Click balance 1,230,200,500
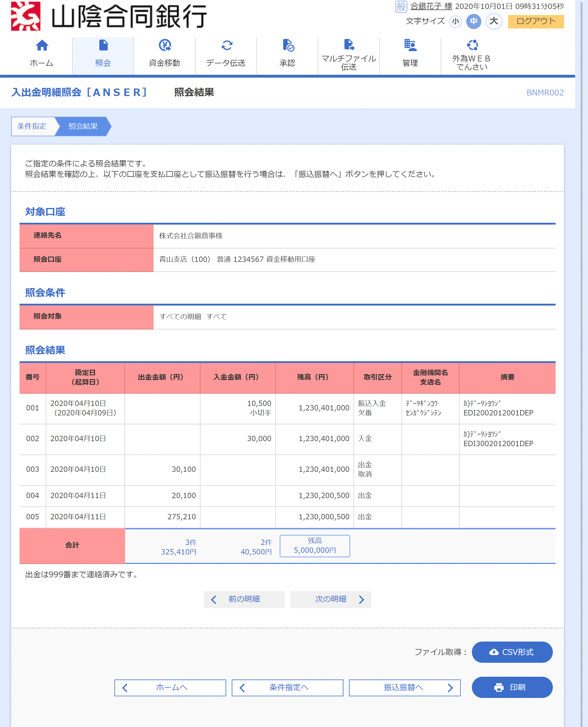This screenshot has width=588, height=727. 324,496
